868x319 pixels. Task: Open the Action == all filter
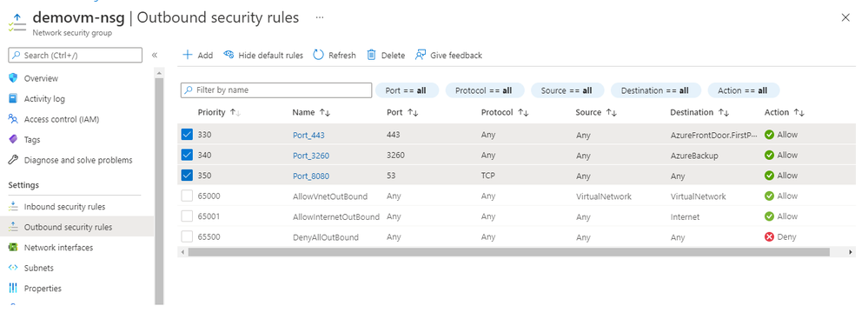click(743, 90)
